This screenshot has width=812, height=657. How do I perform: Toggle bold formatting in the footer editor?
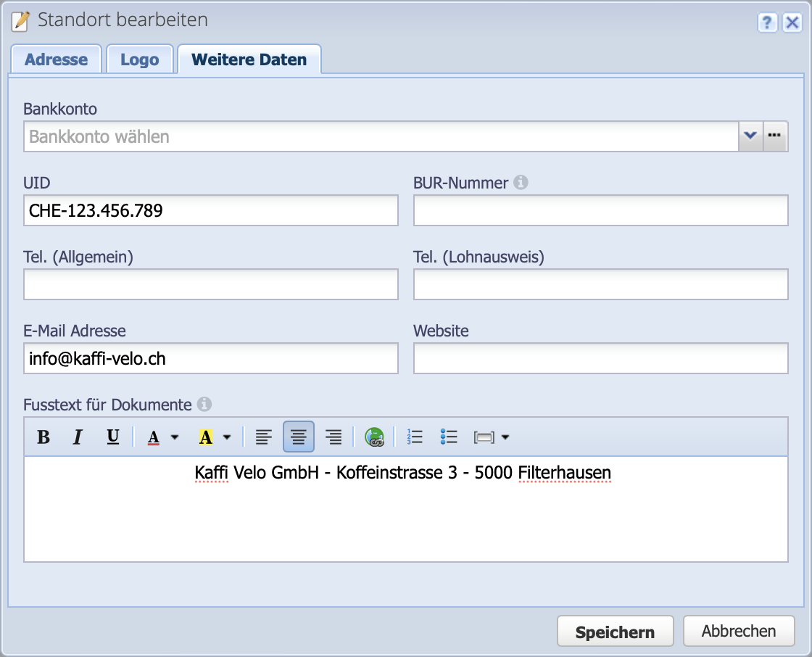43,437
